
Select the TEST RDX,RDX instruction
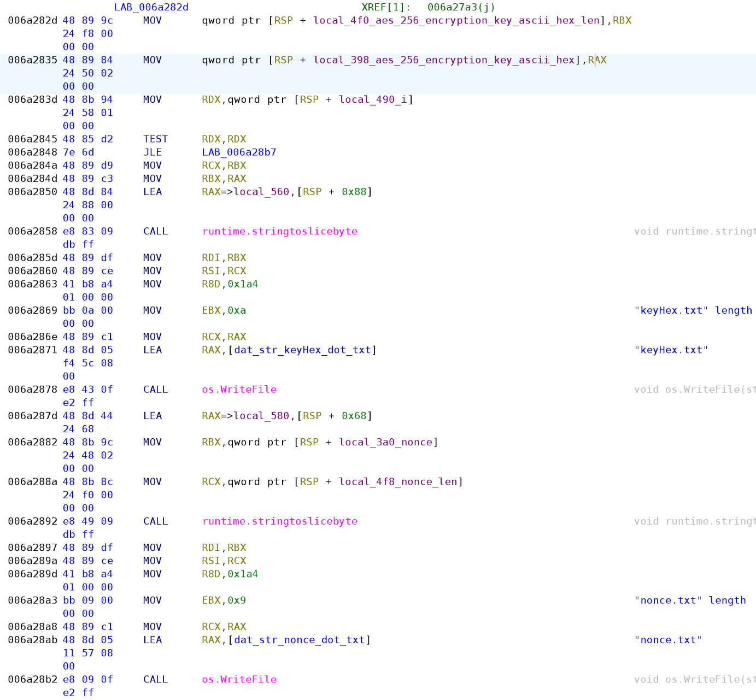pyautogui.click(x=195, y=139)
